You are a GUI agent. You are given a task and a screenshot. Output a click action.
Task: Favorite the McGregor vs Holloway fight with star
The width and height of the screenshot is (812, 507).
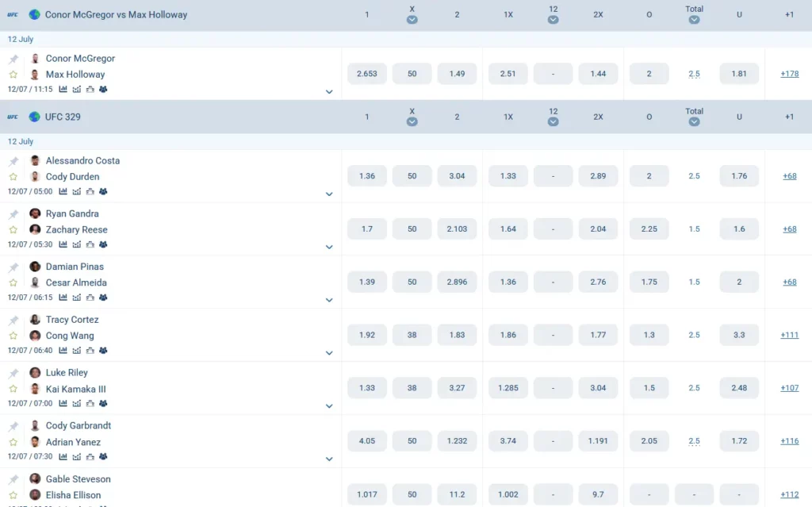(13, 75)
